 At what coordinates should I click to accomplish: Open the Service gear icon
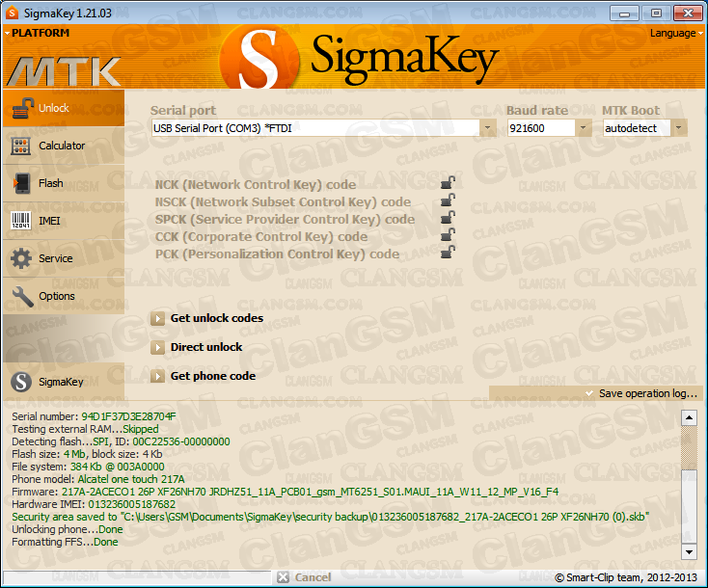[x=21, y=258]
